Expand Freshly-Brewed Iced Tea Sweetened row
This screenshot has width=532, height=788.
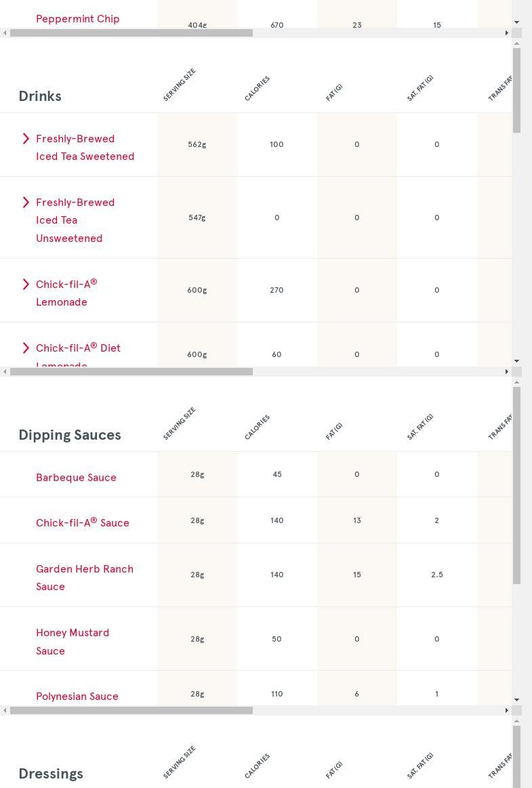coord(26,139)
